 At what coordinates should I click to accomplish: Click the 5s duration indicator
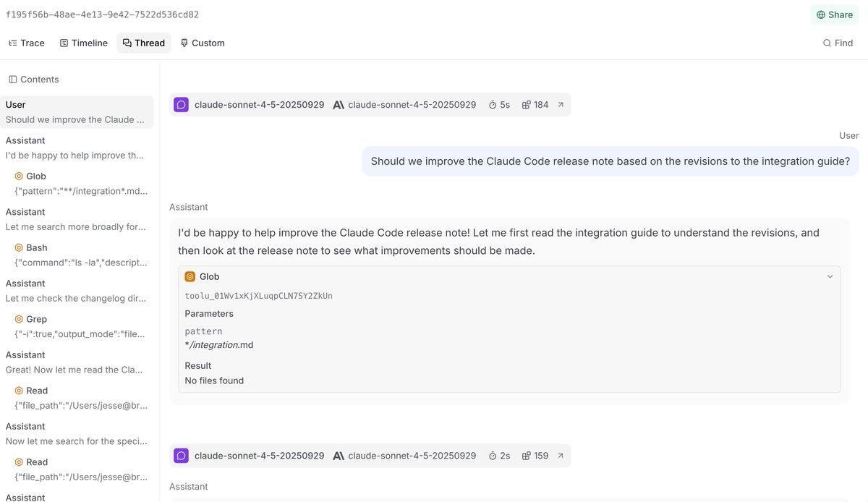point(499,105)
